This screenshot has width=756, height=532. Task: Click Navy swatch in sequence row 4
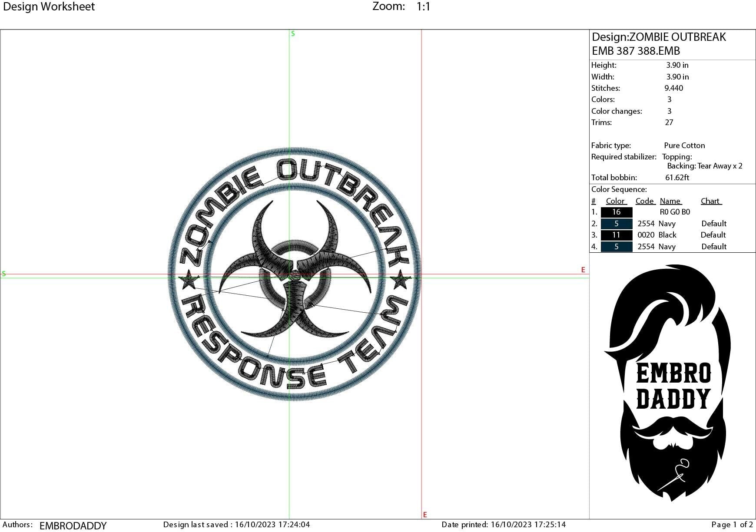click(616, 247)
